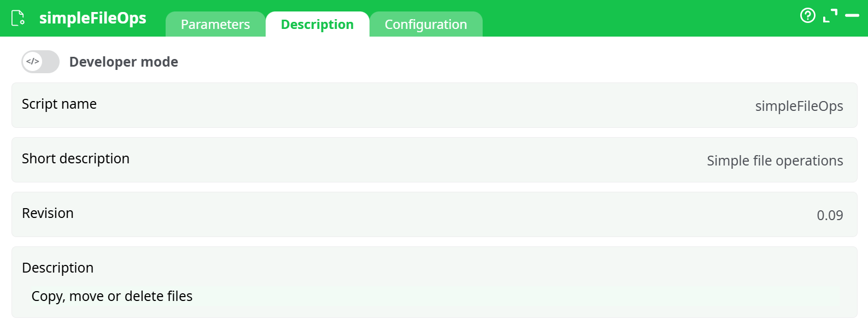
Task: Click the text Simple file operations
Action: [x=775, y=161]
